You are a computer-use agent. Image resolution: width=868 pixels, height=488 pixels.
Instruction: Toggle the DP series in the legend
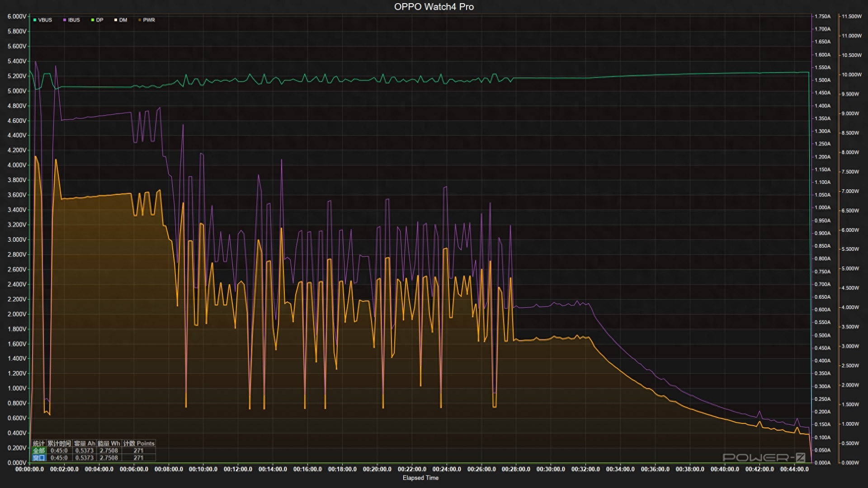(x=97, y=20)
